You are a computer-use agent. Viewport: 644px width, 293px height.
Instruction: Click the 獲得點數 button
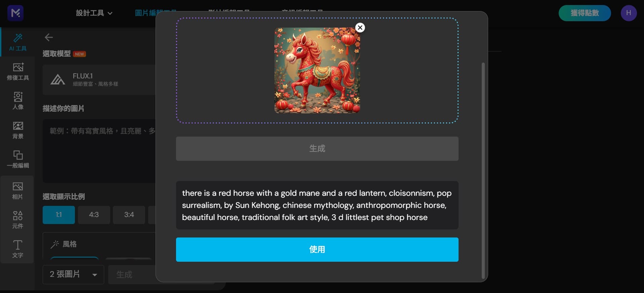click(x=585, y=13)
